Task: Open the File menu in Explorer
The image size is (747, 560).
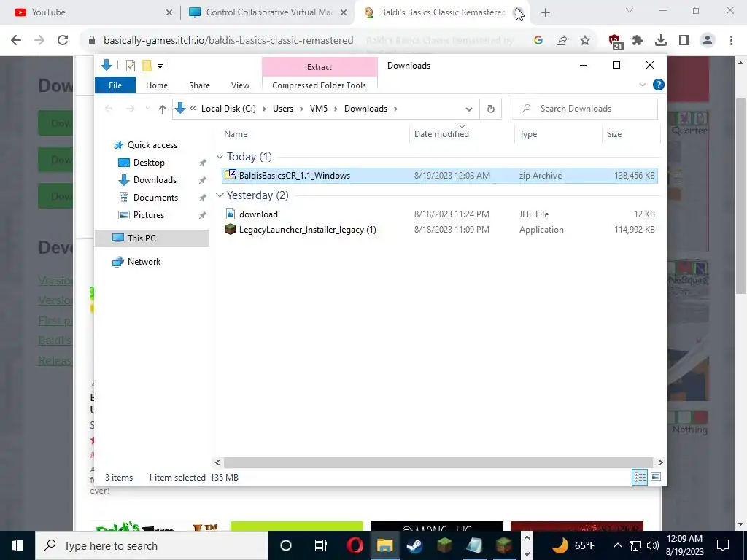Action: 115,85
